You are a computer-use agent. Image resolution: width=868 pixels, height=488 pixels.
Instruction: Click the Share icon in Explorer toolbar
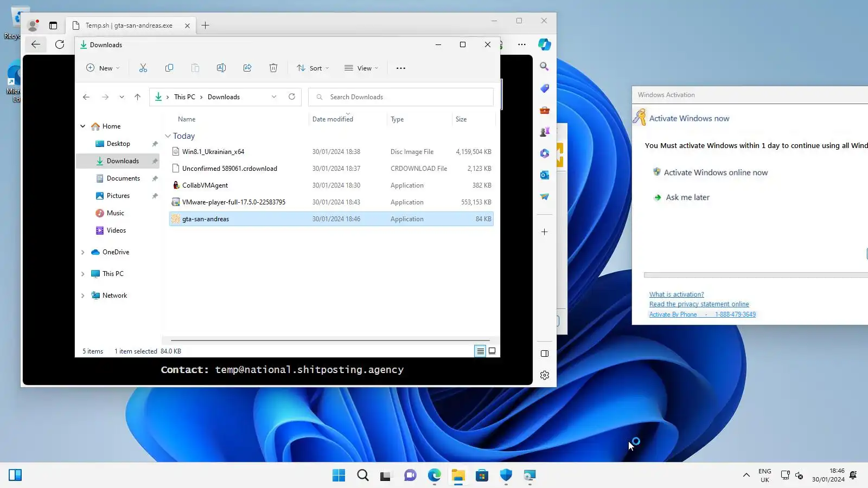pos(247,68)
